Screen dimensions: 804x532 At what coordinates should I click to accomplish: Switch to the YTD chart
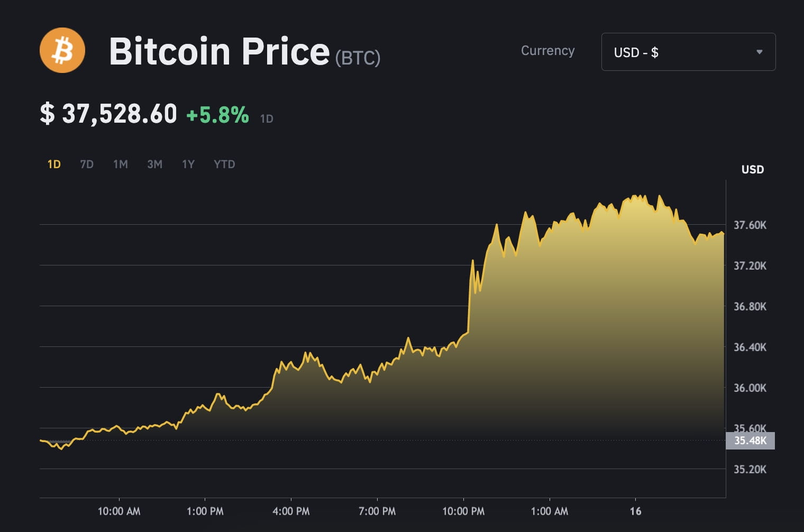click(224, 164)
